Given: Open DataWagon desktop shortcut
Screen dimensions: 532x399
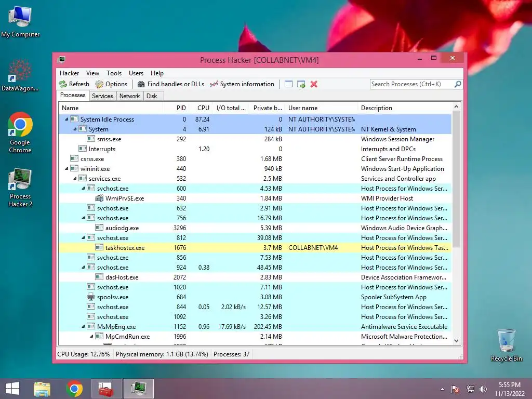Looking at the screenshot, I should [x=20, y=75].
